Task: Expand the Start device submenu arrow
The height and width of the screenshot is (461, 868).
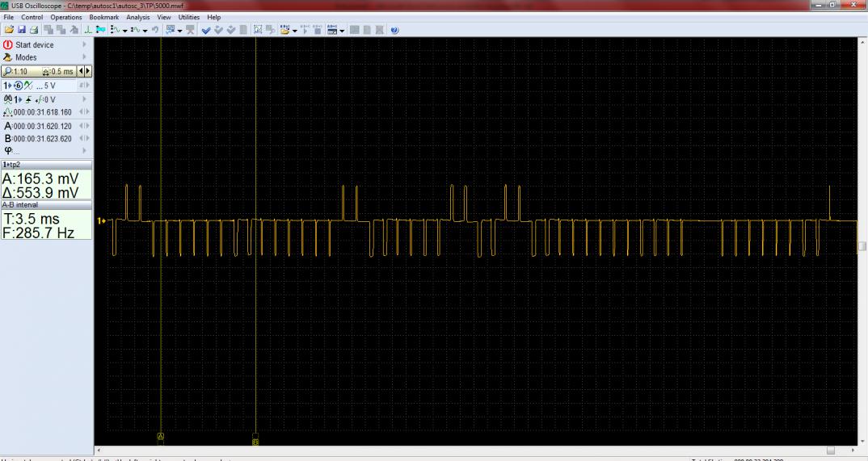Action: [x=83, y=45]
